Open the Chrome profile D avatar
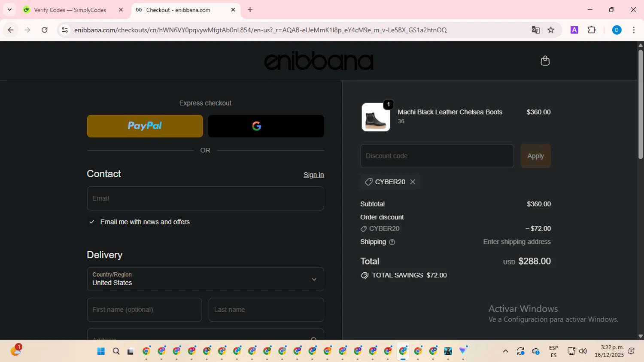 tap(617, 30)
